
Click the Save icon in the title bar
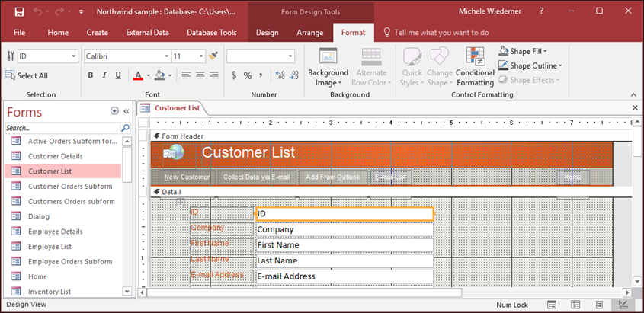[x=19, y=12]
